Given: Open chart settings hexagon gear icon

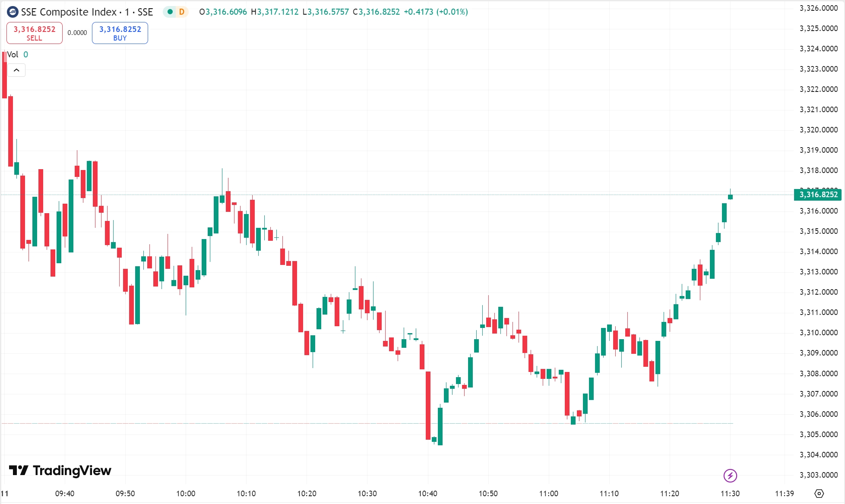Looking at the screenshot, I should click(819, 493).
